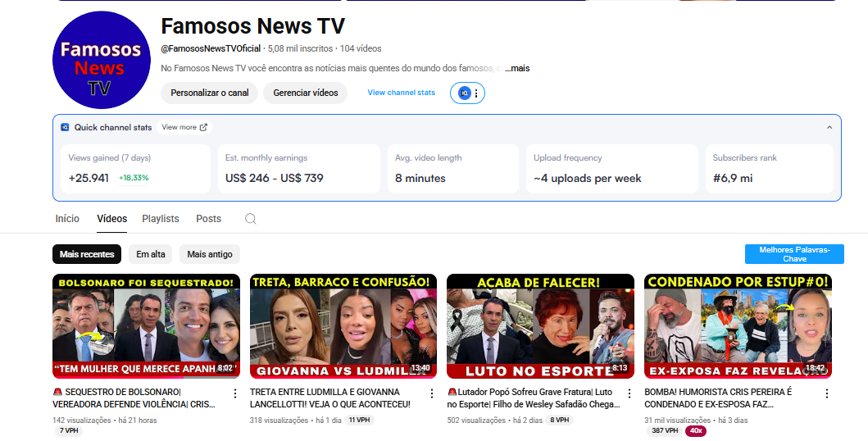Viewport: 868px width, 441px height.
Task: Click the Treta entre Ludmilla e Giovanna title
Action: (330, 398)
